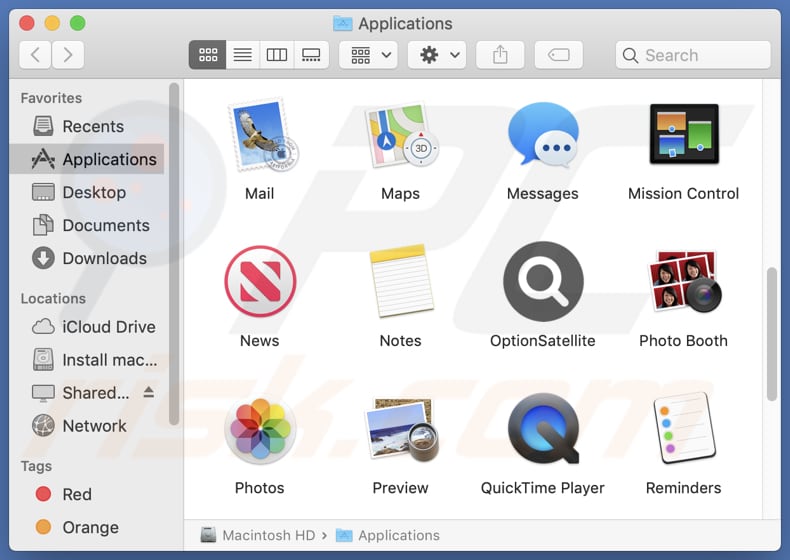
Task: Open Downloads in the sidebar
Action: coord(87,258)
